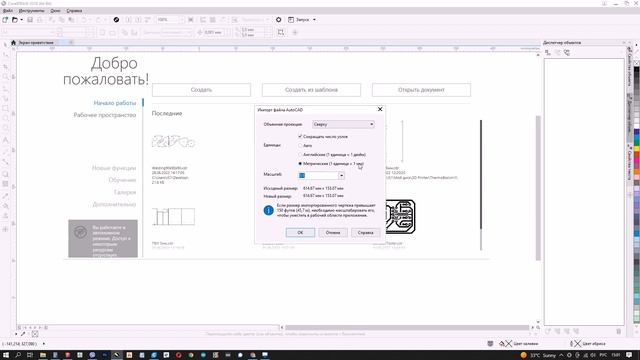Open File Explorer from the taskbar
The height and width of the screenshot is (360, 640).
[43, 355]
